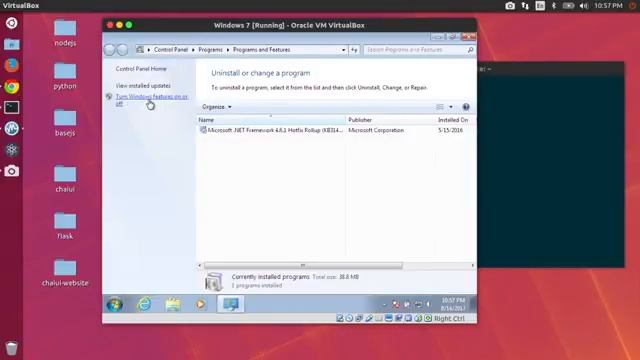Go to Control Panel Home
640x360 pixels.
(141, 69)
